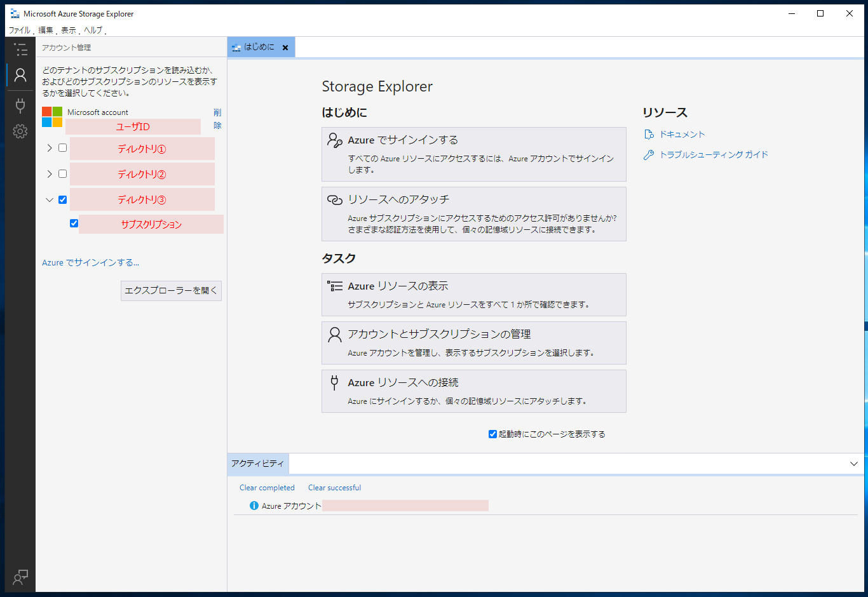Select the ディレクトリ② tree row label
Screen dimensions: 868x597
click(142, 174)
